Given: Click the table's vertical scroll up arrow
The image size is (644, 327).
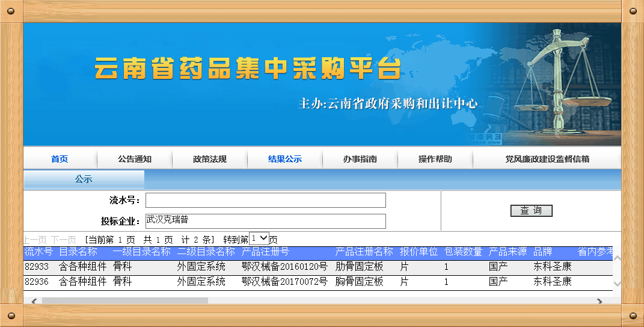Looking at the screenshot, I should 617,259.
